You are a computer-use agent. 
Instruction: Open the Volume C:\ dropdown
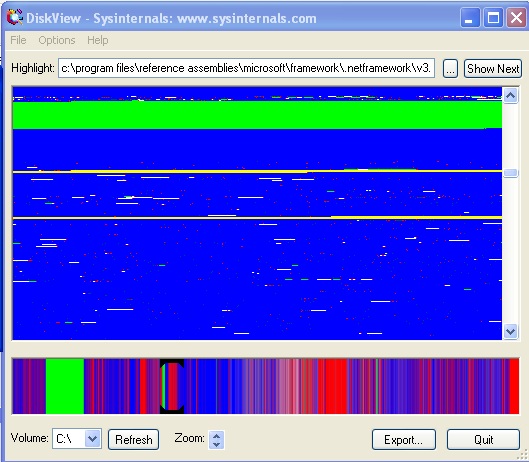point(92,439)
